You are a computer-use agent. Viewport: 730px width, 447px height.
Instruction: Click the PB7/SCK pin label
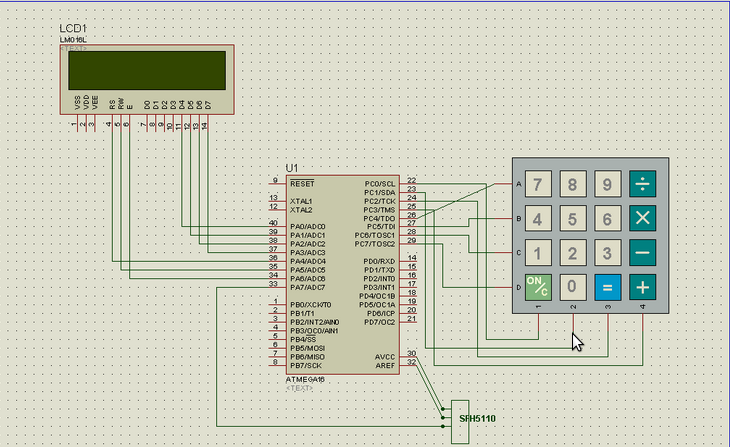[x=306, y=366]
